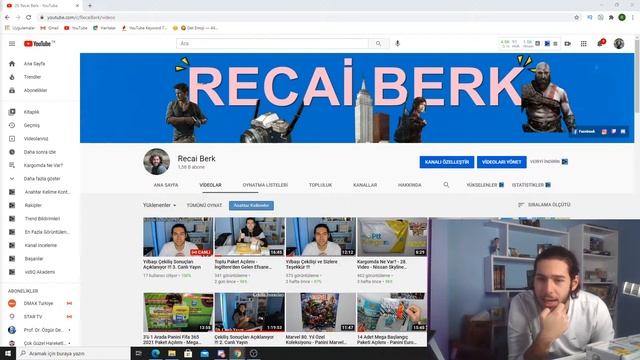640x360 pixels.
Task: Open SIRALAMA ÖLÇÜTÜ sort menu
Action: point(544,204)
